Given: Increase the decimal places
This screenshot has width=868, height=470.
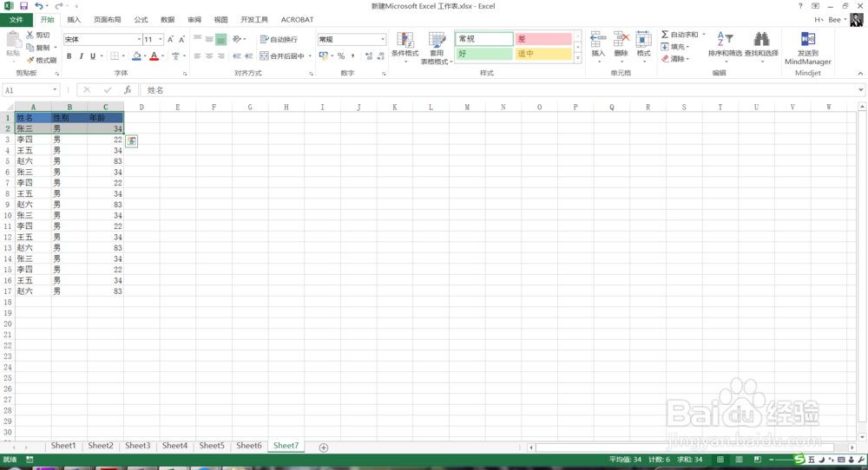Looking at the screenshot, I should (369, 55).
